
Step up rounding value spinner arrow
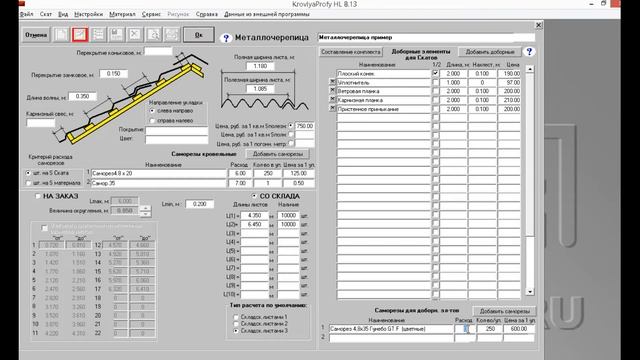click(x=145, y=208)
